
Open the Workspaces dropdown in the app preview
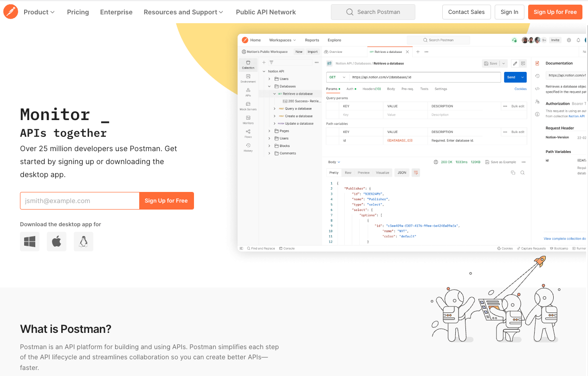[x=282, y=40]
